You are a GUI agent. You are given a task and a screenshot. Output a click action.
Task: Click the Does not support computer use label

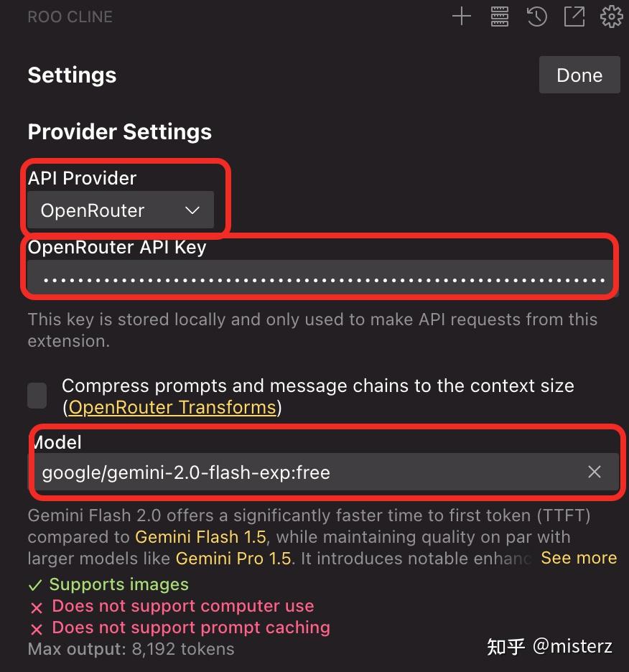[x=182, y=606]
